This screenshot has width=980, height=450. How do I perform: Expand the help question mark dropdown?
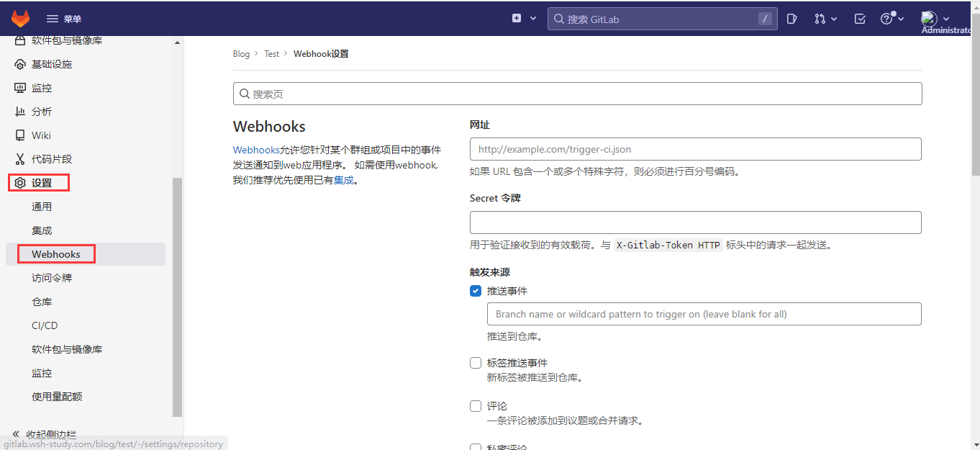[x=892, y=19]
